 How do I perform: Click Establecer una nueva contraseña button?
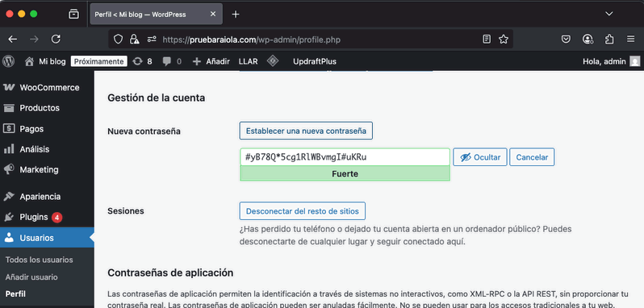[x=306, y=131]
